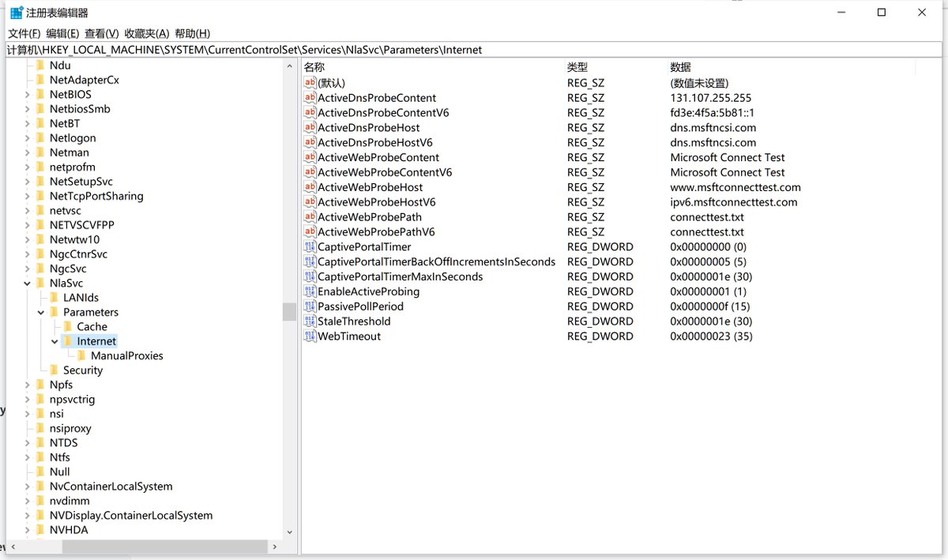948x560 pixels.
Task: Click the string icon of ActiveDnsProbeHost
Action: point(310,128)
